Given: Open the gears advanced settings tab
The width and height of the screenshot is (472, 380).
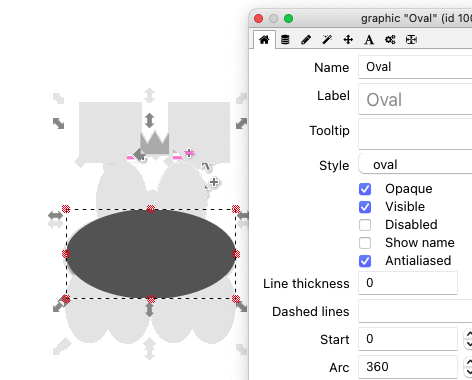Looking at the screenshot, I should (390, 40).
